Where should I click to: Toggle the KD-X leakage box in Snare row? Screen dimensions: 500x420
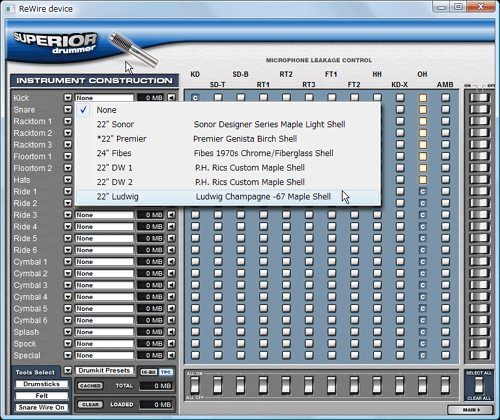click(x=400, y=109)
